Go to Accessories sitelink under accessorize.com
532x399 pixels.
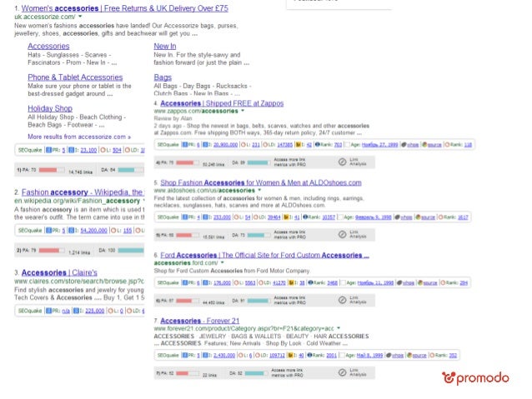click(x=48, y=46)
